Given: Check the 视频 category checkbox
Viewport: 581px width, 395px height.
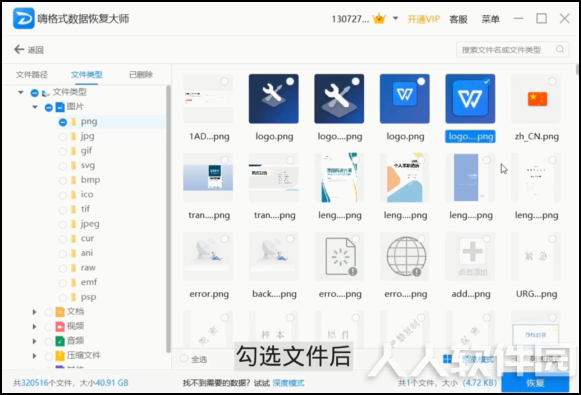Looking at the screenshot, I should click(x=49, y=326).
